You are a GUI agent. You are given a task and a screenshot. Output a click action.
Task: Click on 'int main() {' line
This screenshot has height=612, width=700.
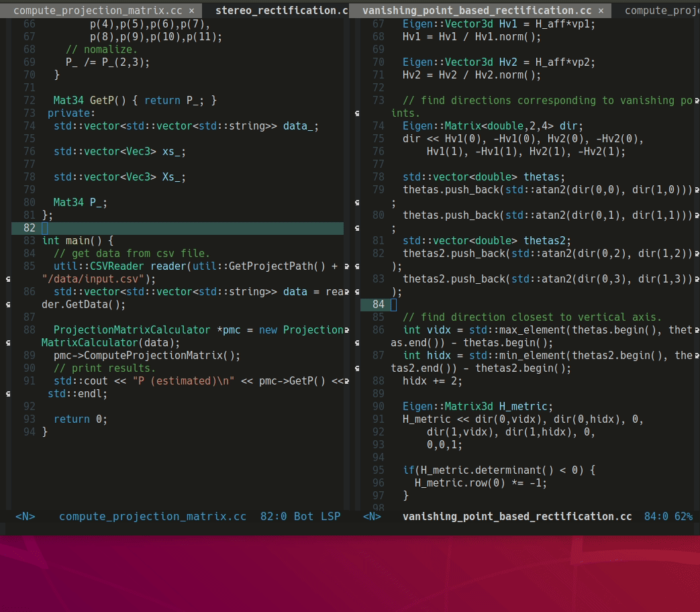pos(78,241)
